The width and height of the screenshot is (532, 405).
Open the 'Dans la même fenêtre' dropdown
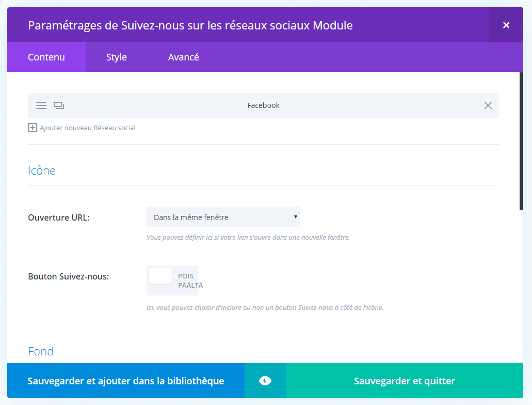pos(223,217)
